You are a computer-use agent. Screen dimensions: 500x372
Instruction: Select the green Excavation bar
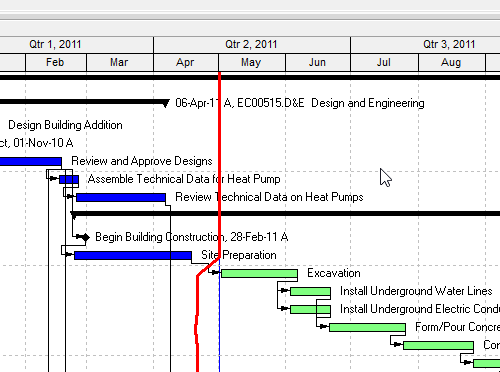tap(259, 274)
